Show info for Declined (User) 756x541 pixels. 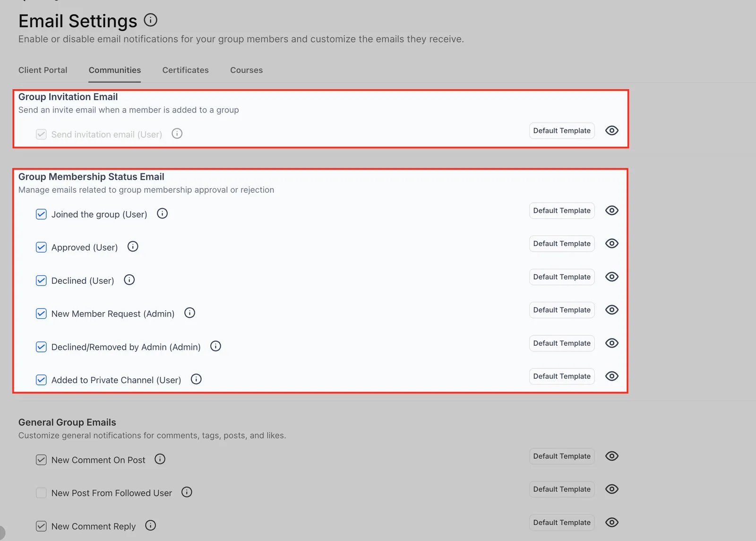129,280
